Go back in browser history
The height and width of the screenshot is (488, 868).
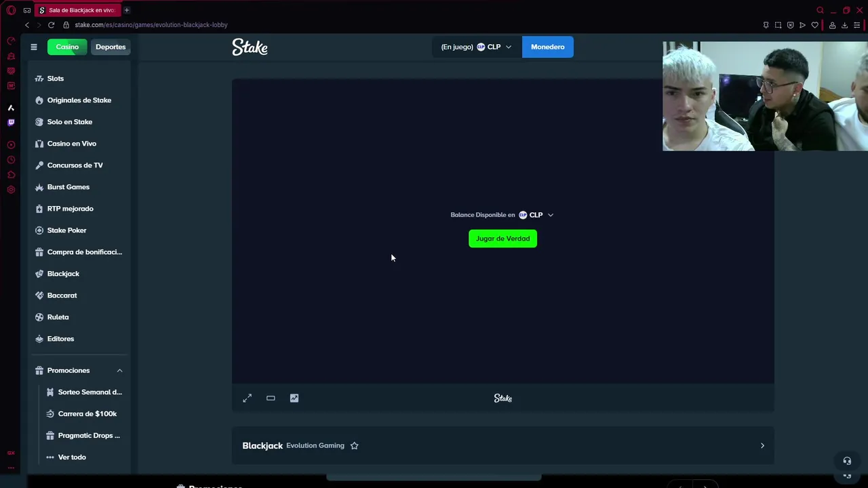(x=27, y=25)
